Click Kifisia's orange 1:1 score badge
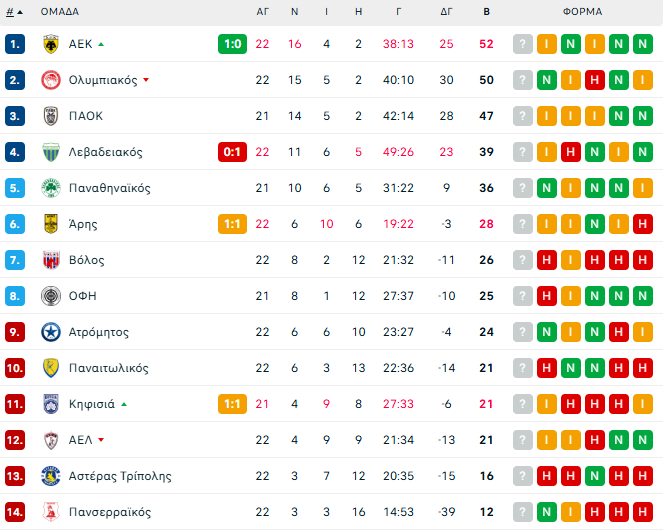Screen dimensions: 668x532 (x=232, y=404)
